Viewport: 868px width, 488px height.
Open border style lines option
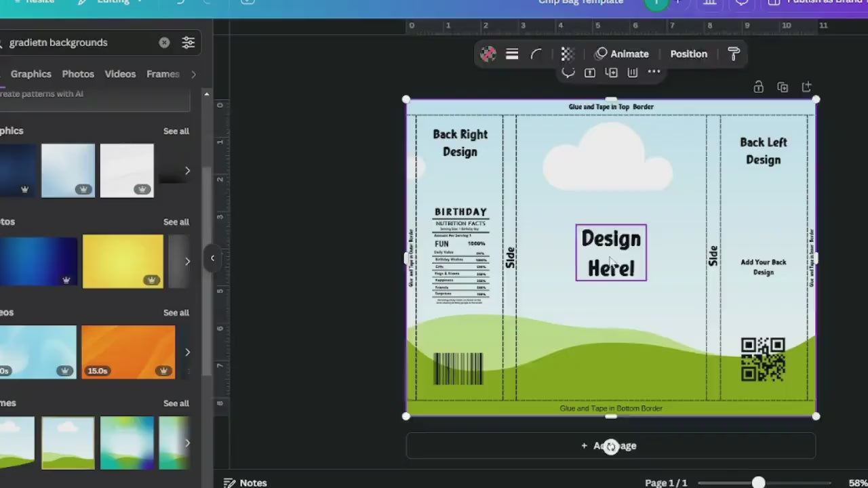[512, 54]
